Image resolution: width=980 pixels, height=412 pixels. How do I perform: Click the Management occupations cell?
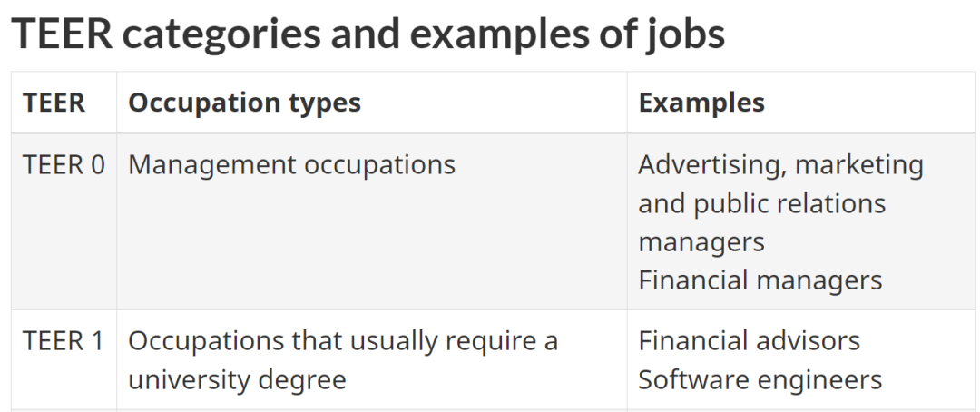pyautogui.click(x=292, y=165)
